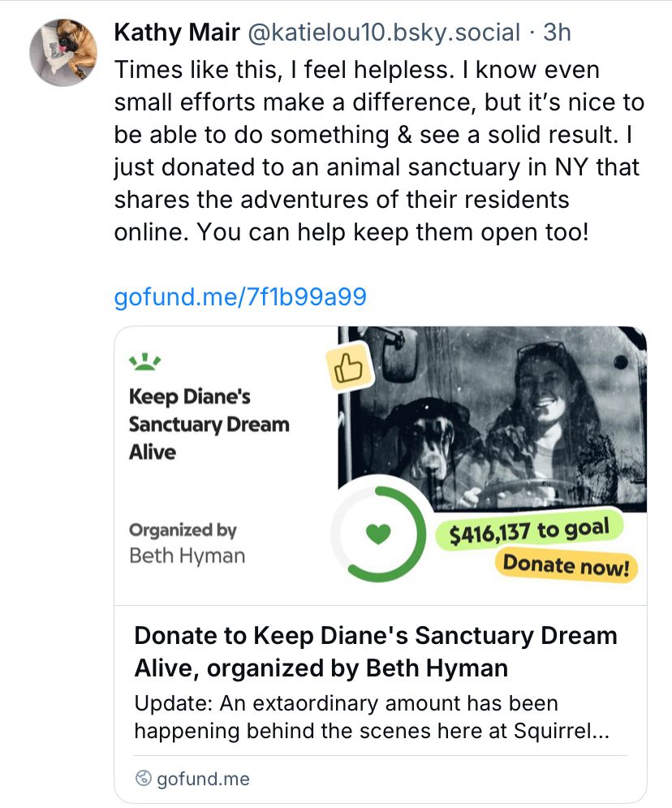The height and width of the screenshot is (808, 672).
Task: Click the globe icon beside gofund.me
Action: tap(143, 778)
